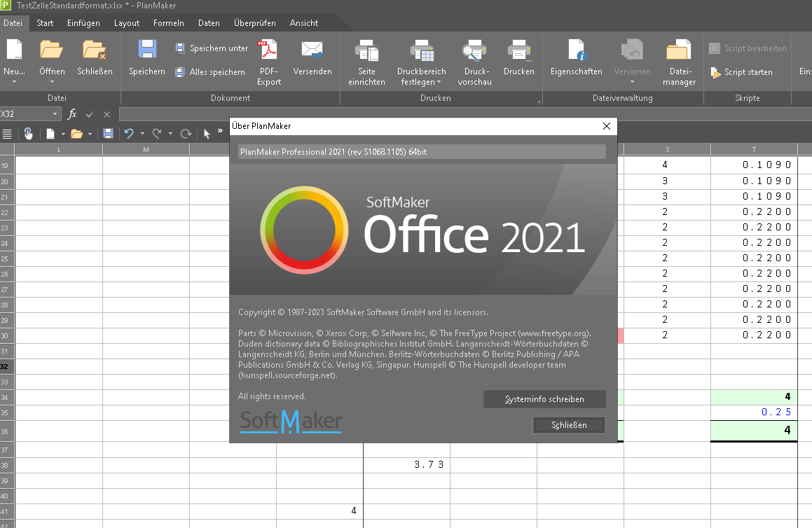Click the redo arrow icon
The width and height of the screenshot is (812, 528).
(x=157, y=134)
